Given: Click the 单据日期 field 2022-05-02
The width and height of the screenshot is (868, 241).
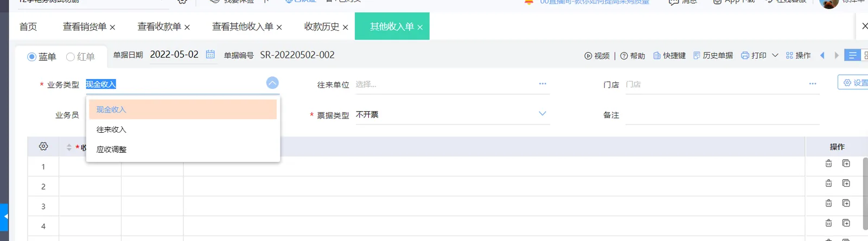Looking at the screenshot, I should [x=174, y=55].
